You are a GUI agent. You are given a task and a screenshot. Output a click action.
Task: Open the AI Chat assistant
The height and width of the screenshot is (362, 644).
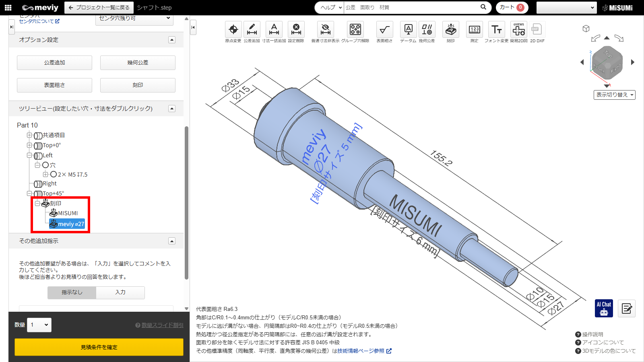(604, 308)
